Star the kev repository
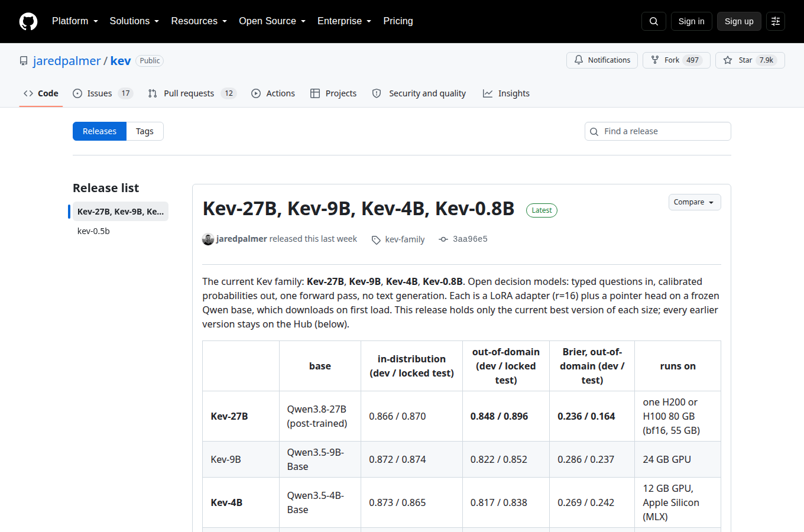Image resolution: width=804 pixels, height=532 pixels. 750,60
